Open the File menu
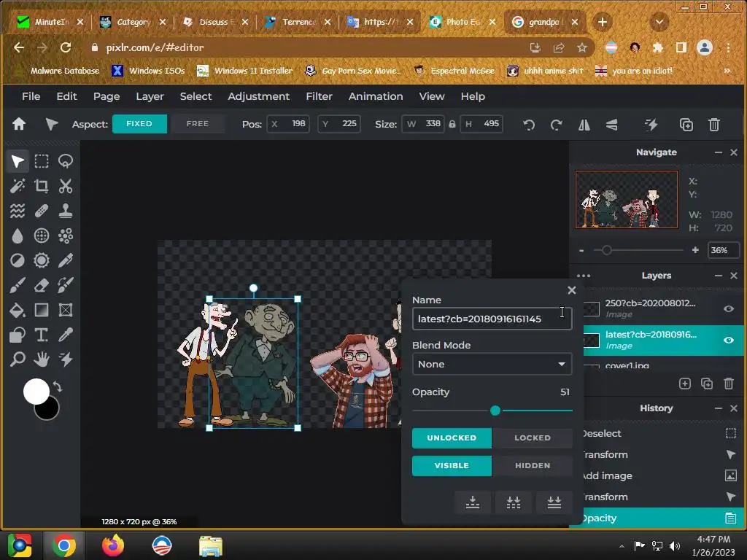The height and width of the screenshot is (560, 747). [31, 96]
